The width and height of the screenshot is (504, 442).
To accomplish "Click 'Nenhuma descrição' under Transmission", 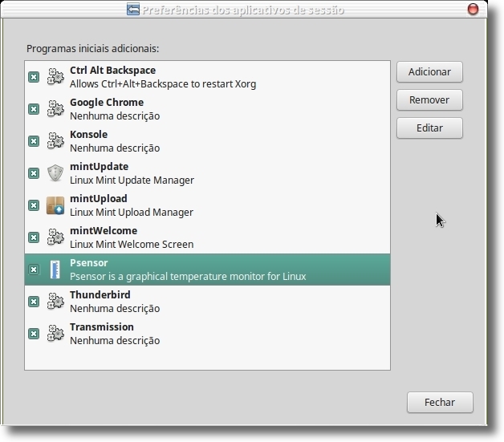I will pos(115,340).
